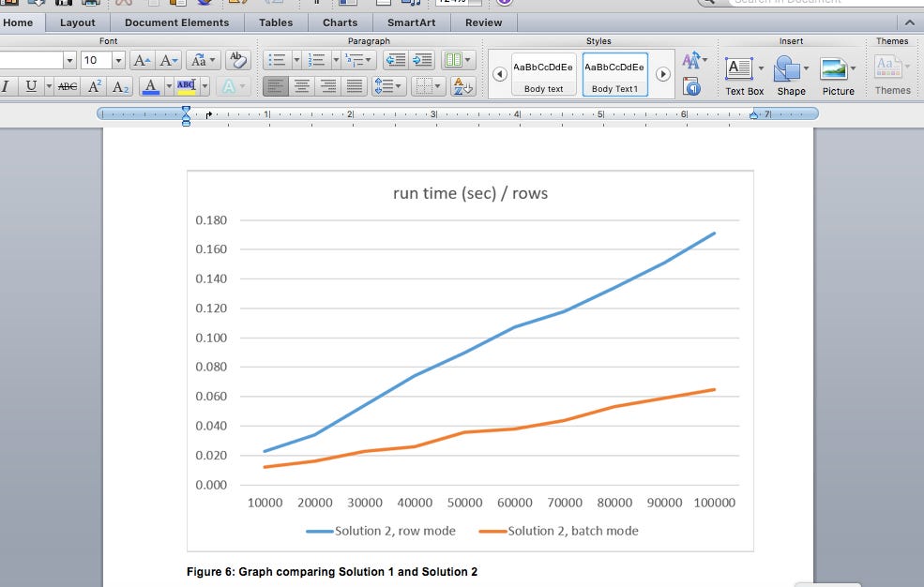Select the Body text style
Viewport: 924px width, 587px height.
(543, 73)
